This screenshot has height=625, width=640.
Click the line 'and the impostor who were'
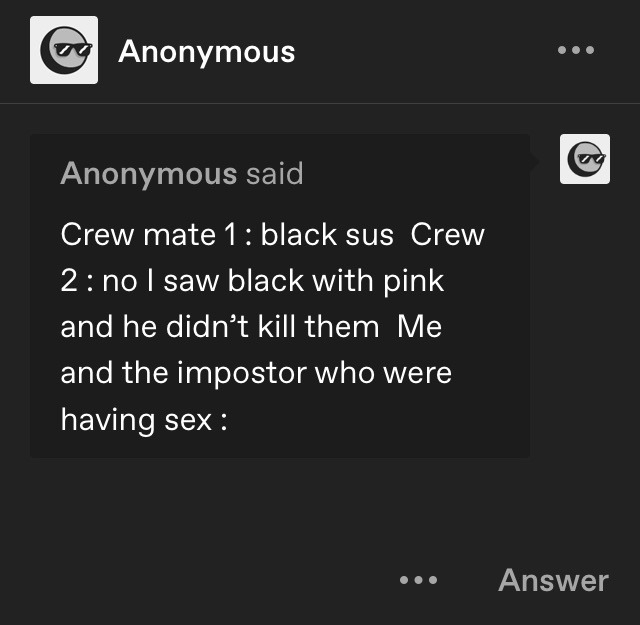(256, 373)
